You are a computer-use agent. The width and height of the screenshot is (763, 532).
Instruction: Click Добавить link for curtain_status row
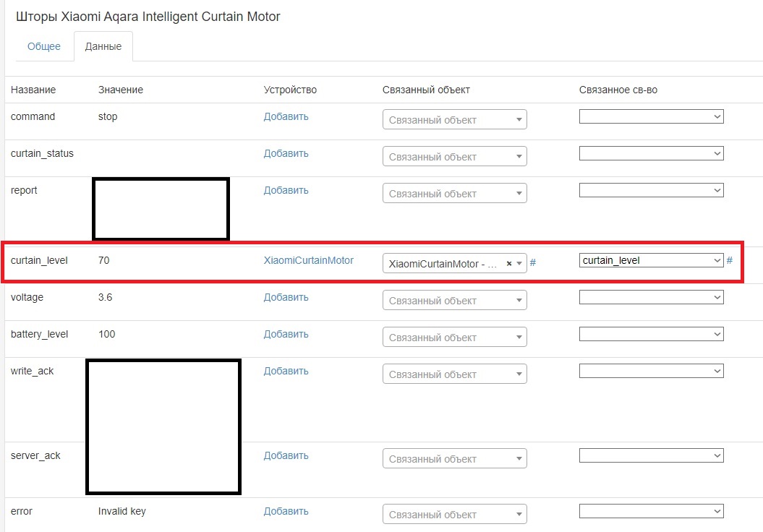point(286,153)
